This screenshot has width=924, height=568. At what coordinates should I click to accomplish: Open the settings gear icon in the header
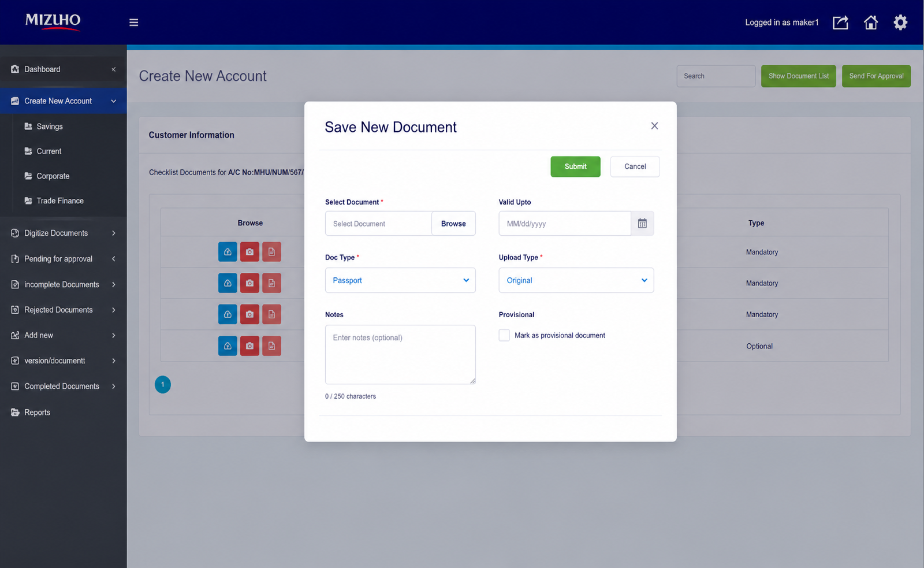point(900,23)
